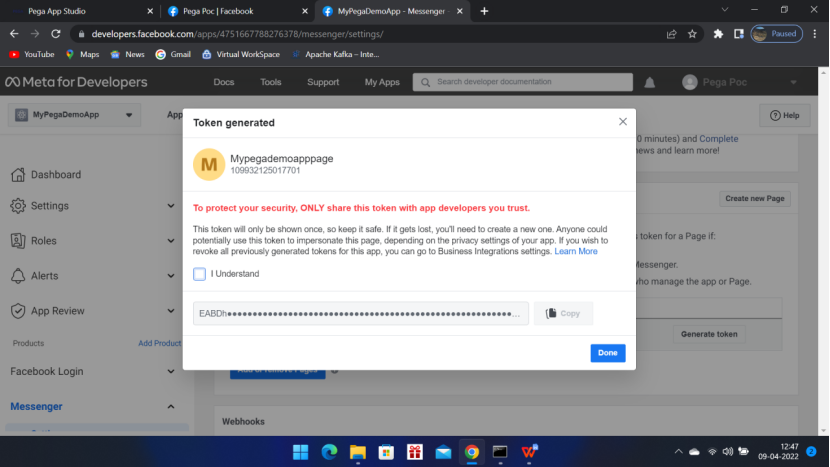Open the Virtual WorkSpace bookmark
Image resolution: width=830 pixels, height=467 pixels.
tap(241, 54)
